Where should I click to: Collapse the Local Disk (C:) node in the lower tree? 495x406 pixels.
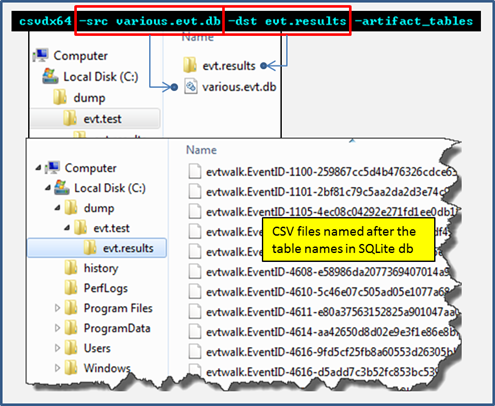click(x=48, y=188)
